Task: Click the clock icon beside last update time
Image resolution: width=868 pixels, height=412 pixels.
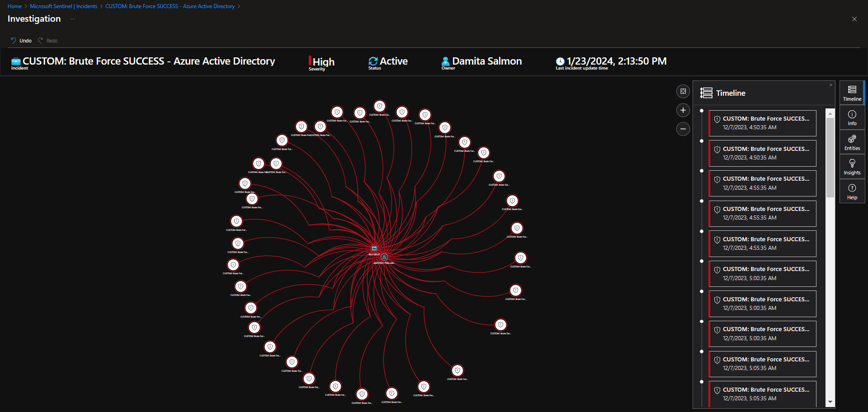Action: coord(560,61)
